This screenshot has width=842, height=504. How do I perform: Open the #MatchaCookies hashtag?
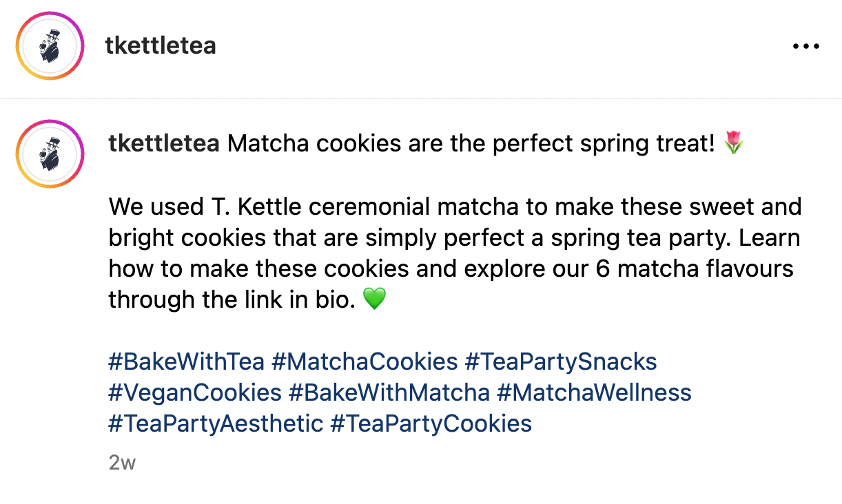364,361
